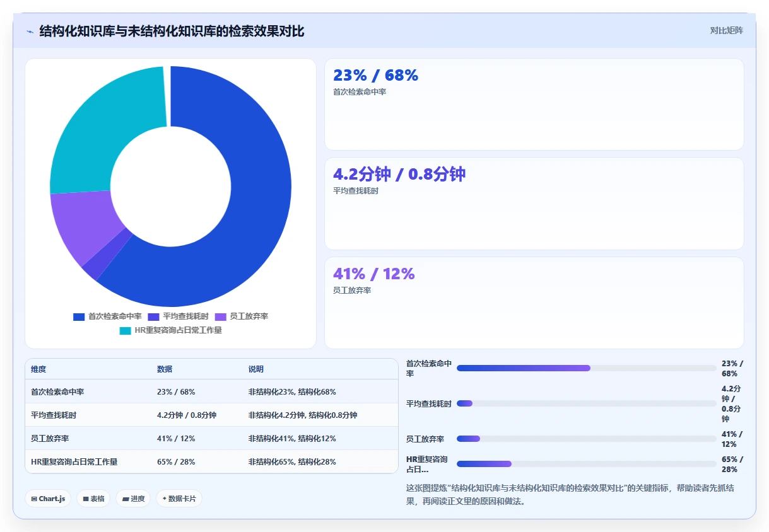Image resolution: width=769 pixels, height=532 pixels.
Task: Click the lightning icon beside the title
Action: [30, 32]
